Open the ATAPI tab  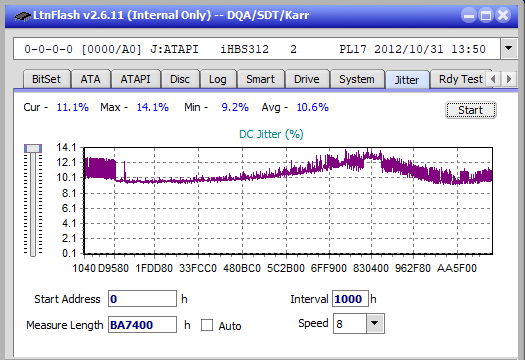coord(135,79)
